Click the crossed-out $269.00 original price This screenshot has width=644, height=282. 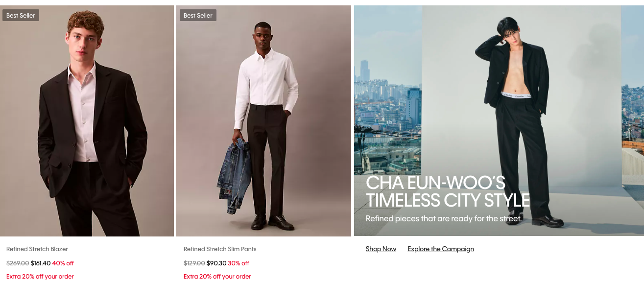coord(18,263)
